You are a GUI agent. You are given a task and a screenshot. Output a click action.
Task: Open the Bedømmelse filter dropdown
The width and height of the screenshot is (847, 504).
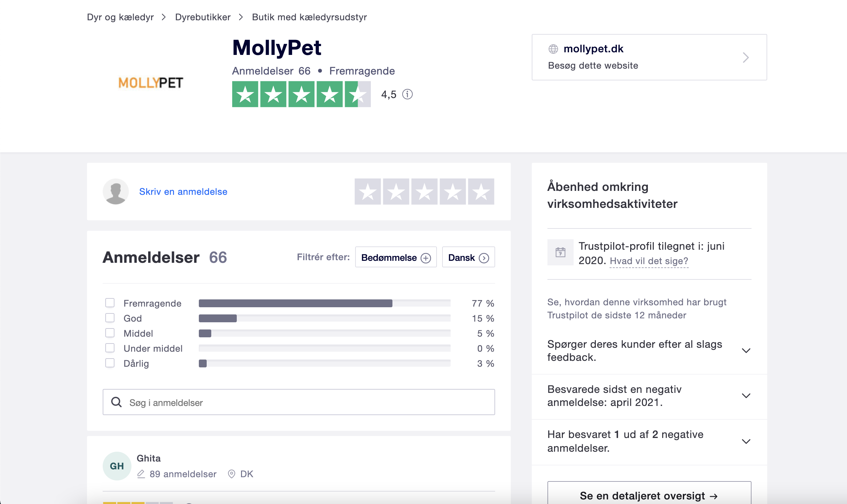tap(395, 258)
